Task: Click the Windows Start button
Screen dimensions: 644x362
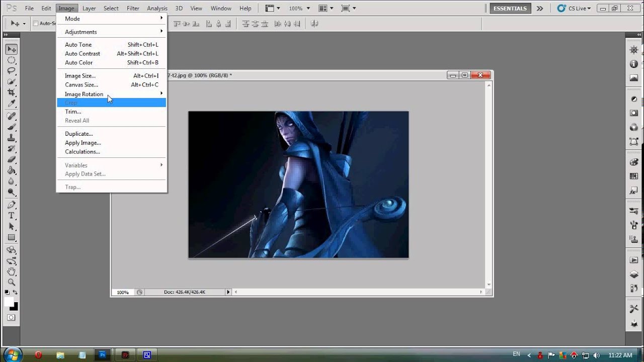Action: tap(12, 354)
